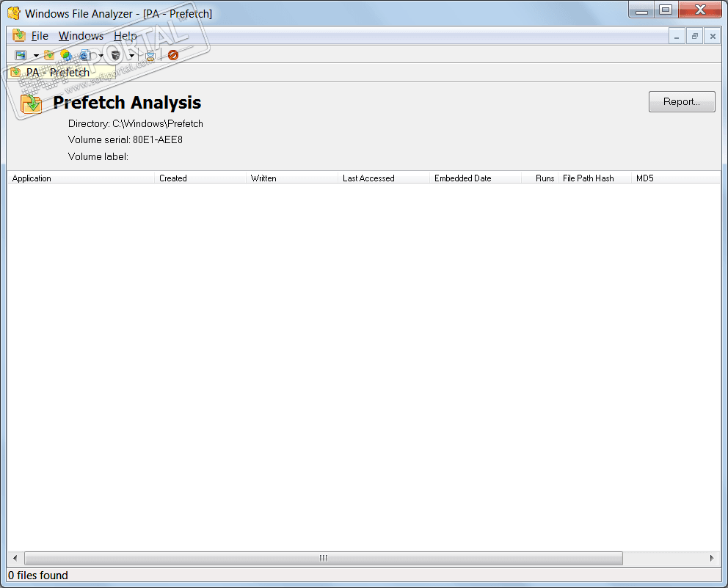728x588 pixels.
Task: Click the Report... button
Action: tap(682, 102)
